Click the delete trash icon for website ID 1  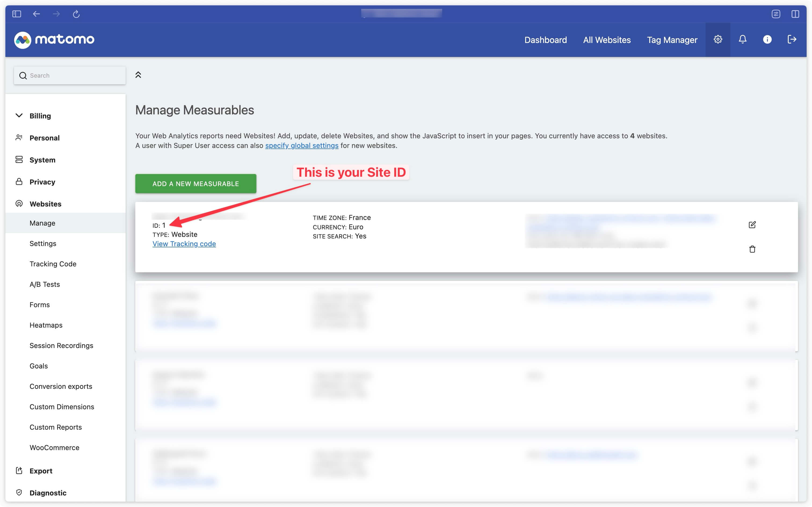pos(752,249)
